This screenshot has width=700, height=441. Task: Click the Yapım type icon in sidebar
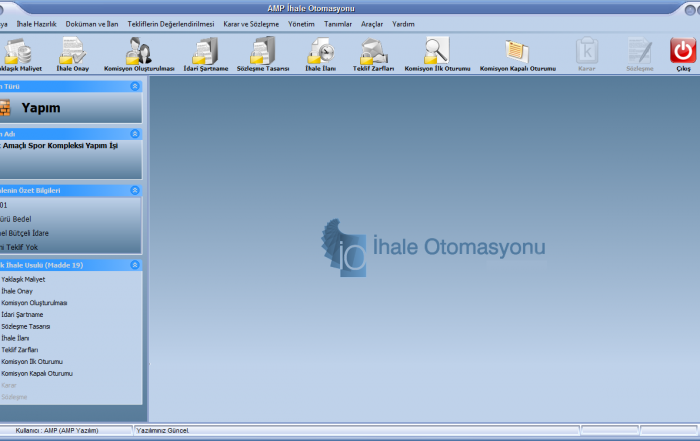pyautogui.click(x=5, y=108)
